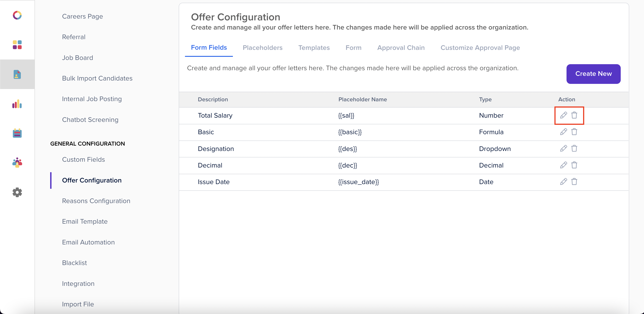
Task: Open the bar chart analytics icon
Action: point(17,104)
